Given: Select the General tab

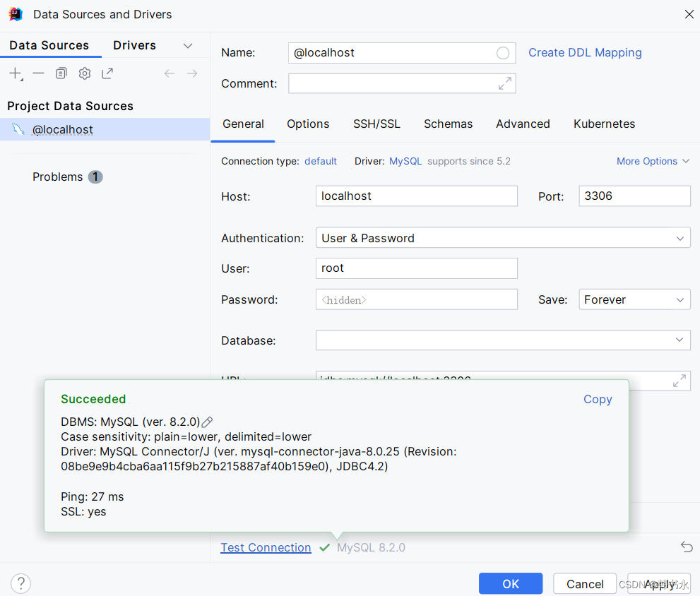Looking at the screenshot, I should pos(243,124).
